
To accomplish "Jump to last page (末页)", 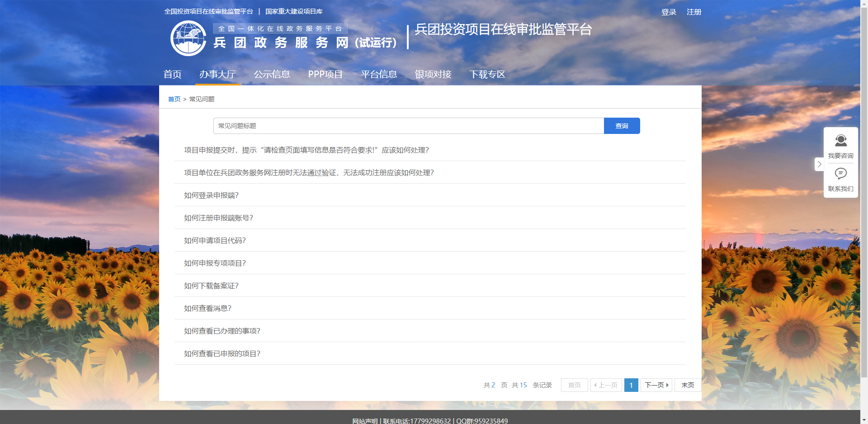I will pyautogui.click(x=687, y=385).
